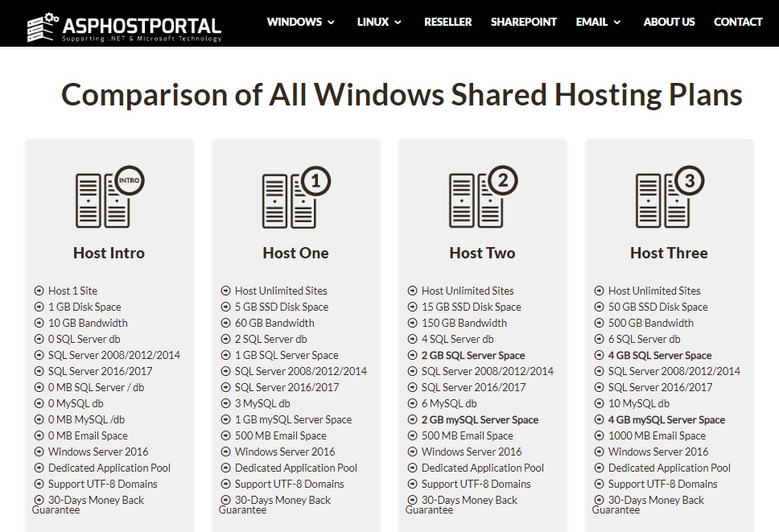Click Host One's Dedicated Application Pool text
779x532 pixels.
295,468
